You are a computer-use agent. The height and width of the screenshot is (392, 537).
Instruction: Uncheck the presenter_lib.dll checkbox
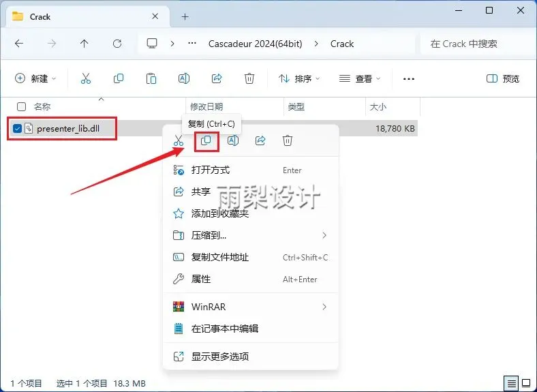point(17,128)
